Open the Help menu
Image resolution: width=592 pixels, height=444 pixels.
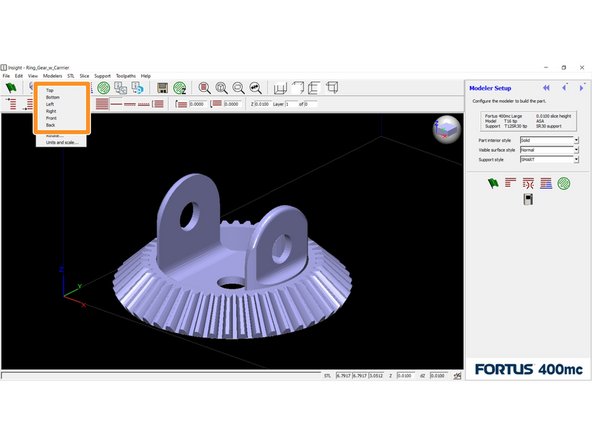[x=146, y=76]
